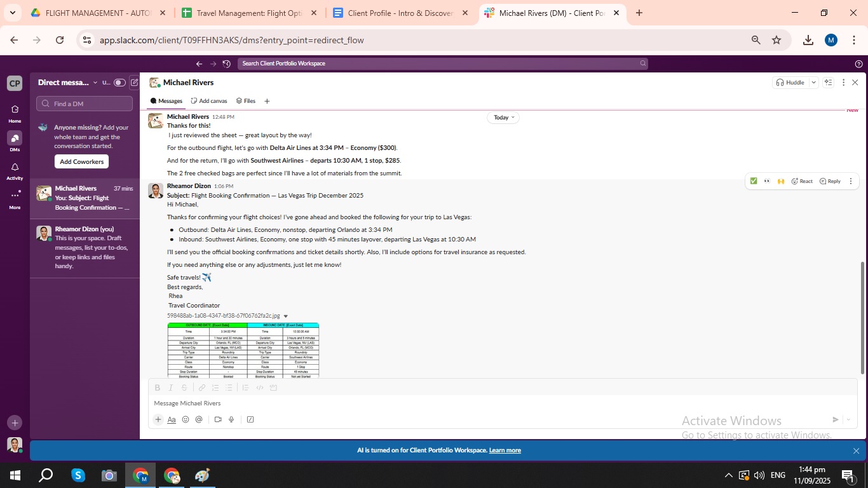Image resolution: width=868 pixels, height=488 pixels.
Task: Record a video clip
Action: [x=218, y=419]
